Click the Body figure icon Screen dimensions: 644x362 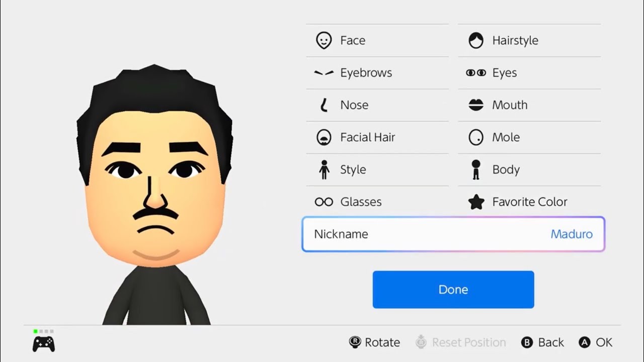[476, 169]
